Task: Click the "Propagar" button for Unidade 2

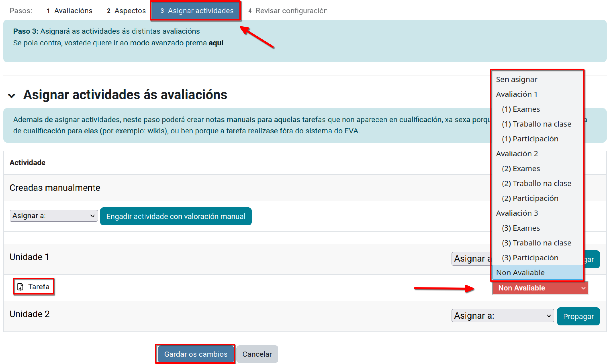Action: tap(578, 316)
